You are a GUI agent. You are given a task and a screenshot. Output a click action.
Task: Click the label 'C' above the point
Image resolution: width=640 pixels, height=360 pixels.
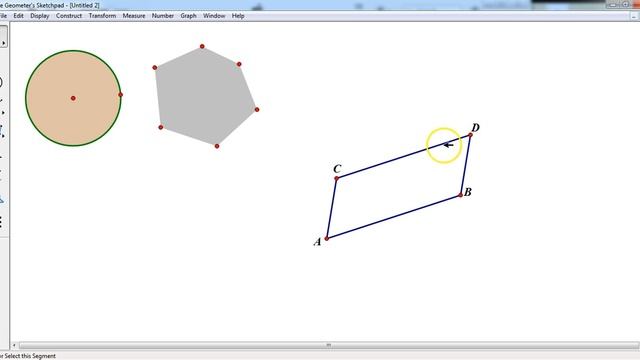pos(337,169)
